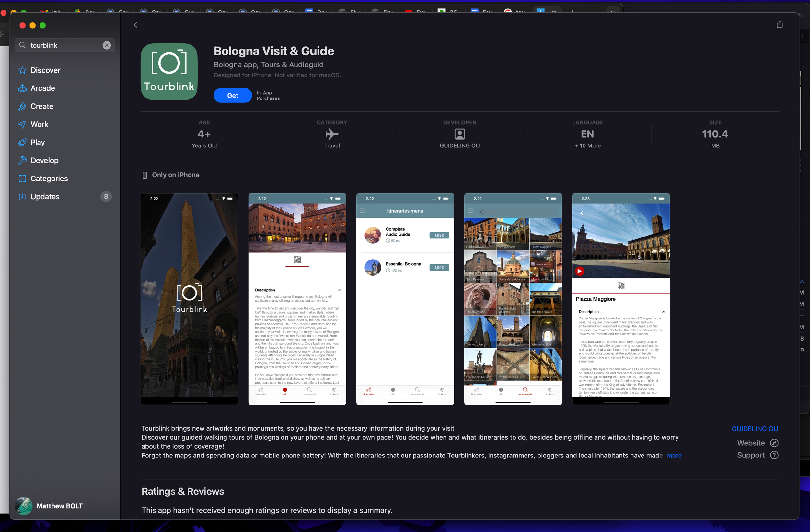Screen dimensions: 810x532
Task: Click the share icon top right
Action: tap(779, 25)
